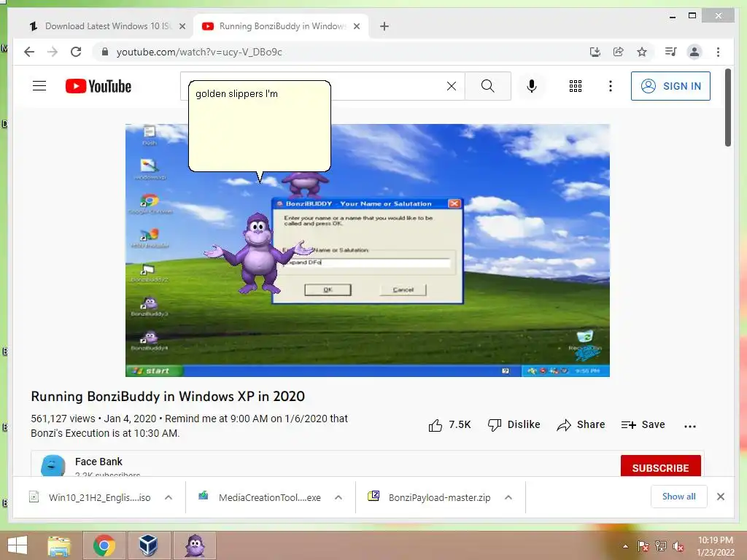Click the video title Running BonziBuddy in Windows XP

168,396
